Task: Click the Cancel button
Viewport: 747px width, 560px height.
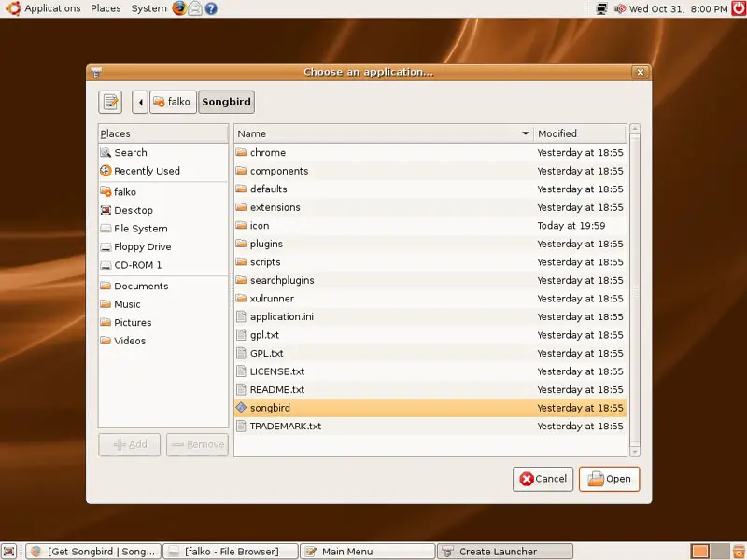Action: (543, 479)
